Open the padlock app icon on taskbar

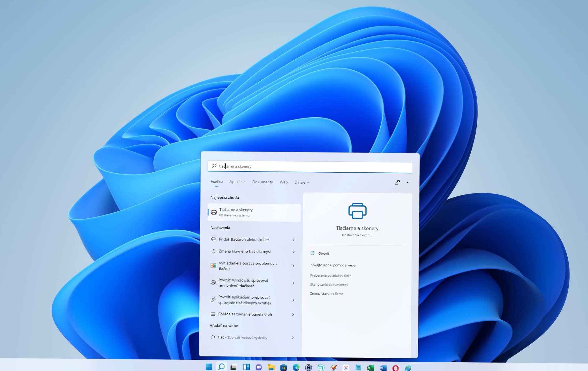pyautogui.click(x=308, y=367)
